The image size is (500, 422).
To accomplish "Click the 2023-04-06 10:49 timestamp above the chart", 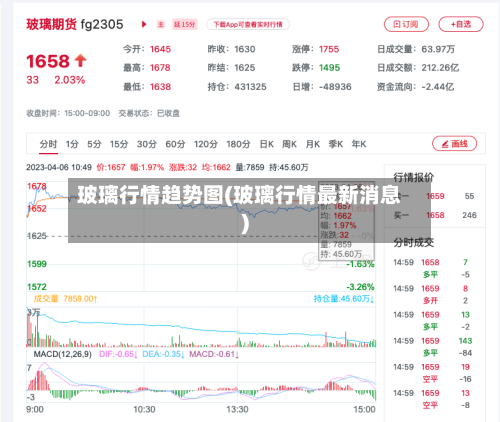I will (x=59, y=167).
